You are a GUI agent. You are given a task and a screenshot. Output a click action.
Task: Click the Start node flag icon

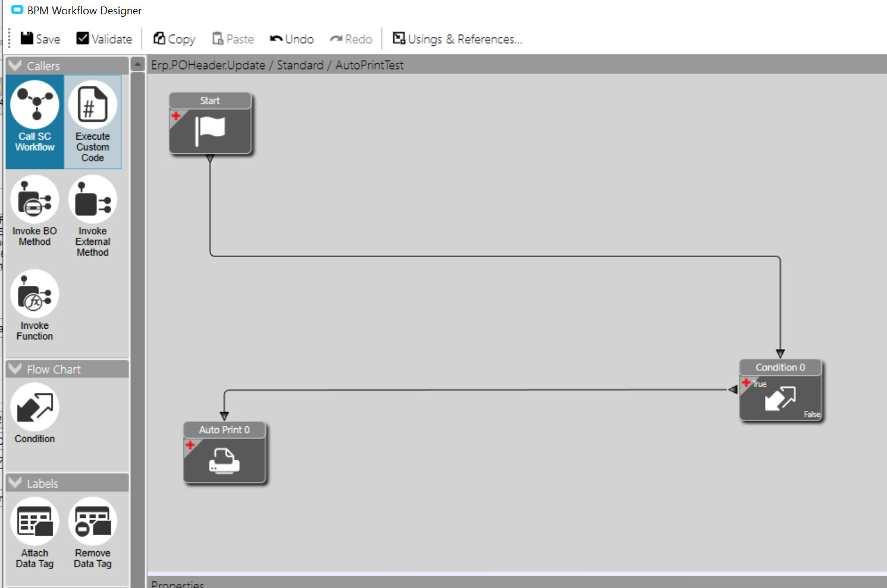[x=210, y=131]
